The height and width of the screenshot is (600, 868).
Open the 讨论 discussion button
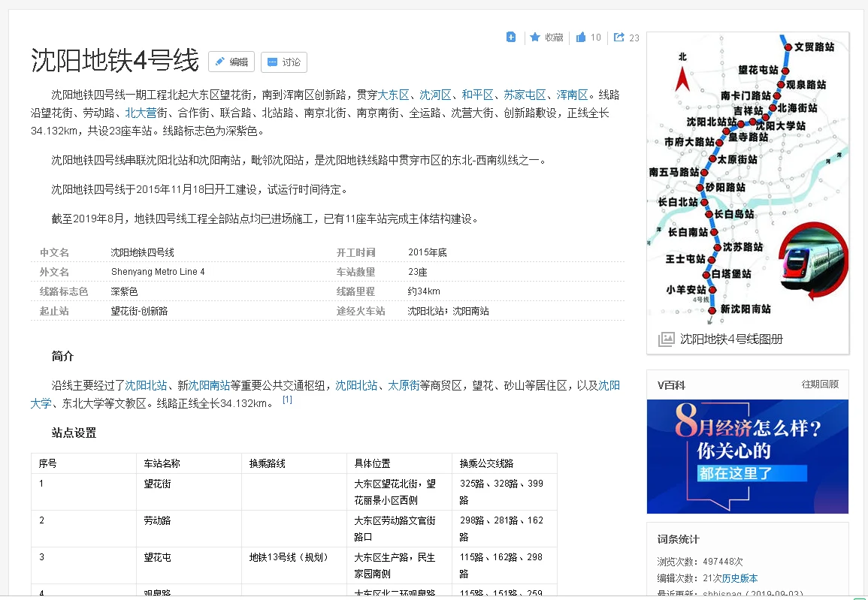283,62
